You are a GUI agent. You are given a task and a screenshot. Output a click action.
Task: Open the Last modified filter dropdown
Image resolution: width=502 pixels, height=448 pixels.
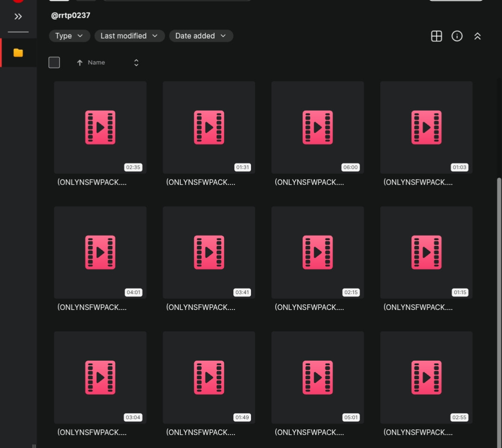(129, 36)
